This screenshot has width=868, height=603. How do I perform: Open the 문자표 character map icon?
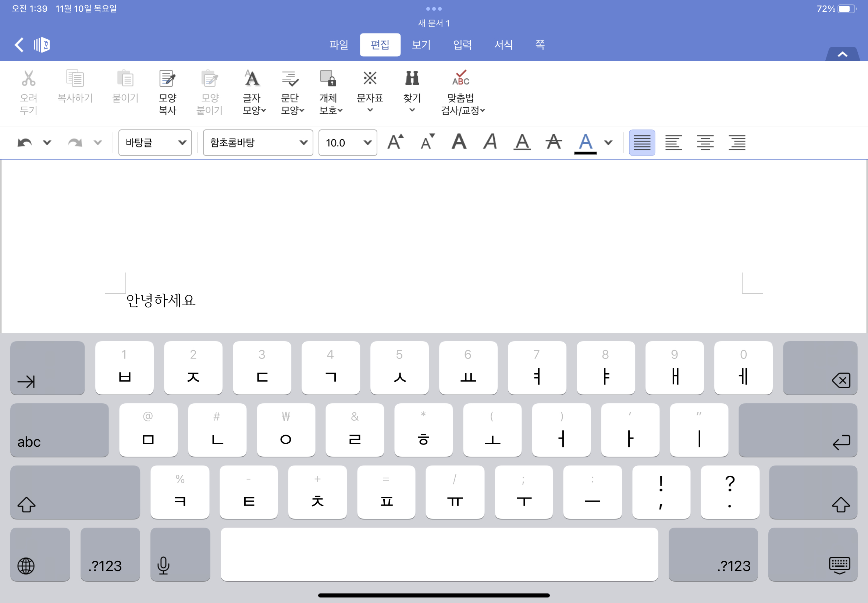(x=370, y=79)
